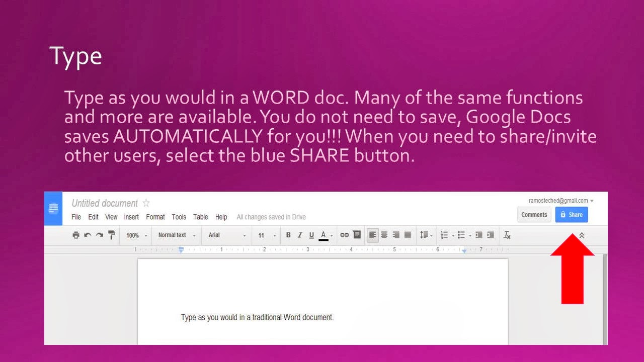The height and width of the screenshot is (362, 644).
Task: Click the left indent marker on the ruler
Action: pos(181,250)
